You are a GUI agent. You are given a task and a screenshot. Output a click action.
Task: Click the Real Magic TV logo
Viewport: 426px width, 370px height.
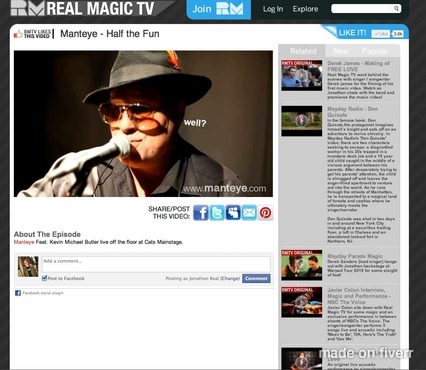click(x=83, y=8)
